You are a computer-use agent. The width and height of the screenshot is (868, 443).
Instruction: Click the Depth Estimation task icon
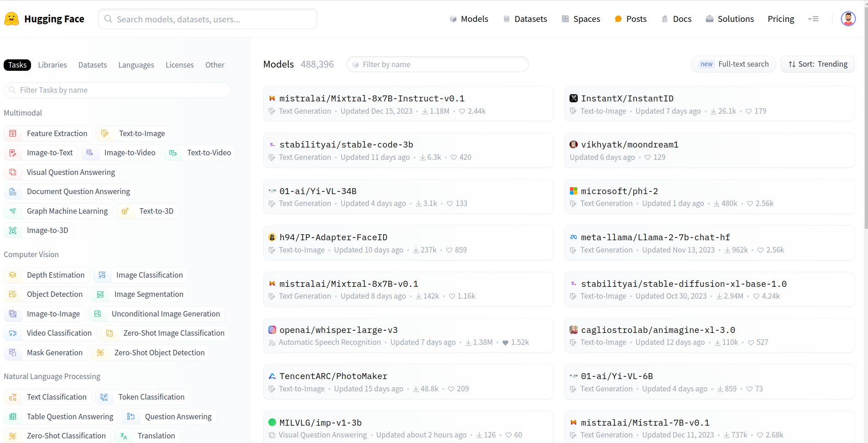tap(13, 275)
